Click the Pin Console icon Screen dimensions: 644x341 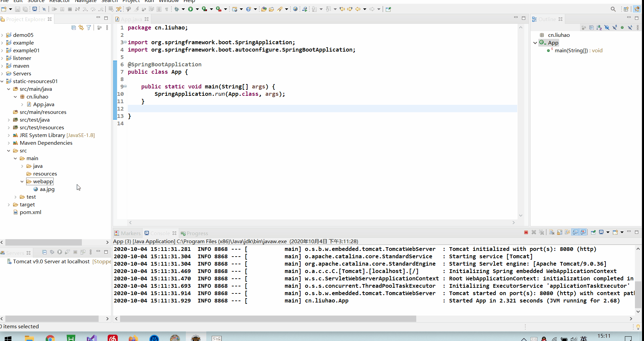pyautogui.click(x=593, y=232)
